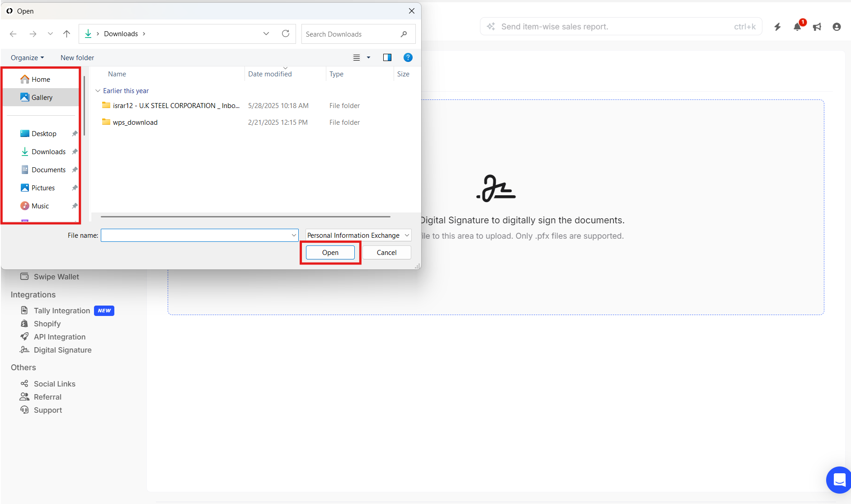Unpin Desktop using its pin icon

(x=75, y=134)
